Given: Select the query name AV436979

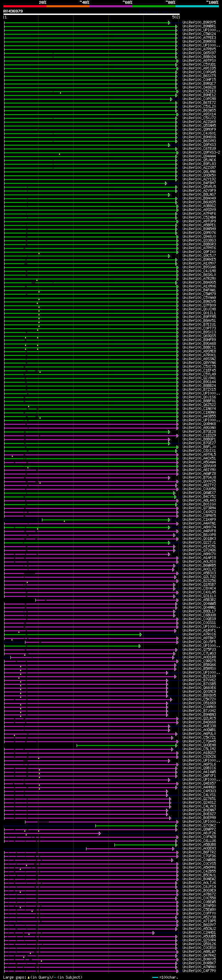Looking at the screenshot, I should (x=13, y=11).
